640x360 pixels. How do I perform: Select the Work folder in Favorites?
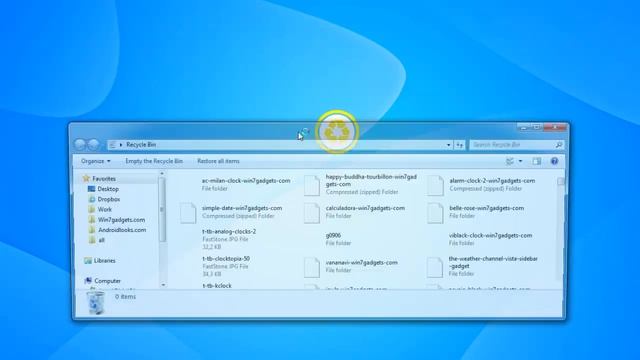click(104, 209)
